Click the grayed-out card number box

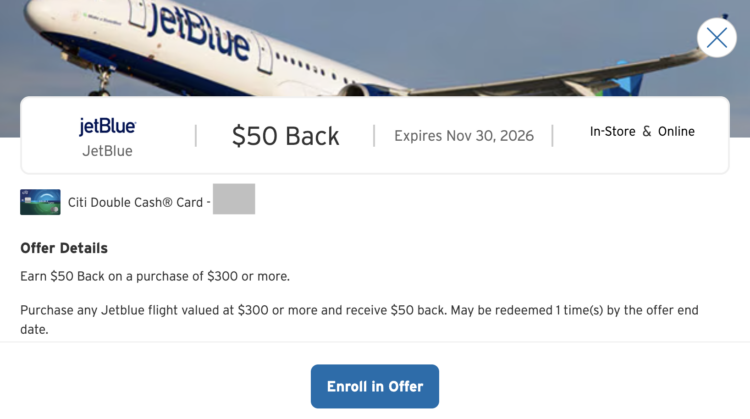pyautogui.click(x=234, y=199)
